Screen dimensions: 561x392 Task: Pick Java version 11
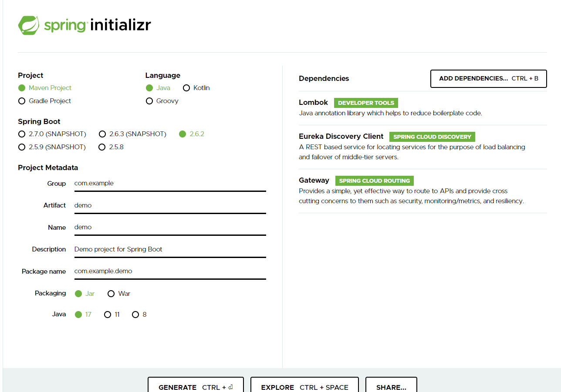tap(112, 315)
